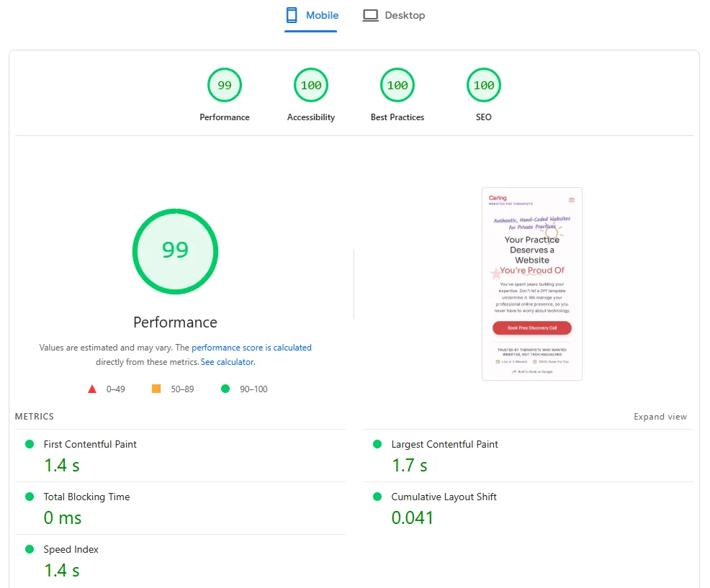Select the Mobile tab
This screenshot has height=588, width=710.
[x=311, y=14]
